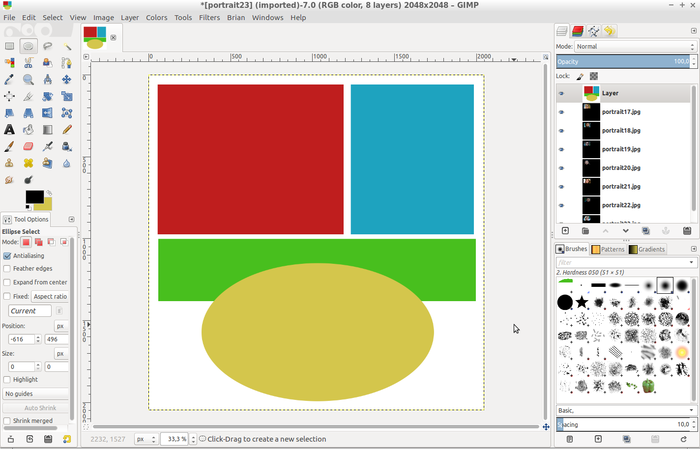Screen dimensions: 700x449
Task: Switch to the Patterns tab
Action: (609, 249)
